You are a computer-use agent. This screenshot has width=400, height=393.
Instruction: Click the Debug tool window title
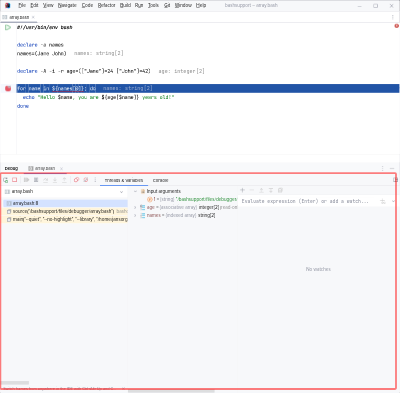coord(11,169)
